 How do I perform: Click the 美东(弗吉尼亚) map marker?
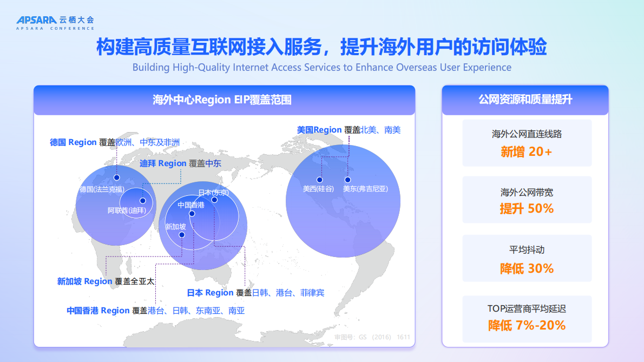click(347, 180)
